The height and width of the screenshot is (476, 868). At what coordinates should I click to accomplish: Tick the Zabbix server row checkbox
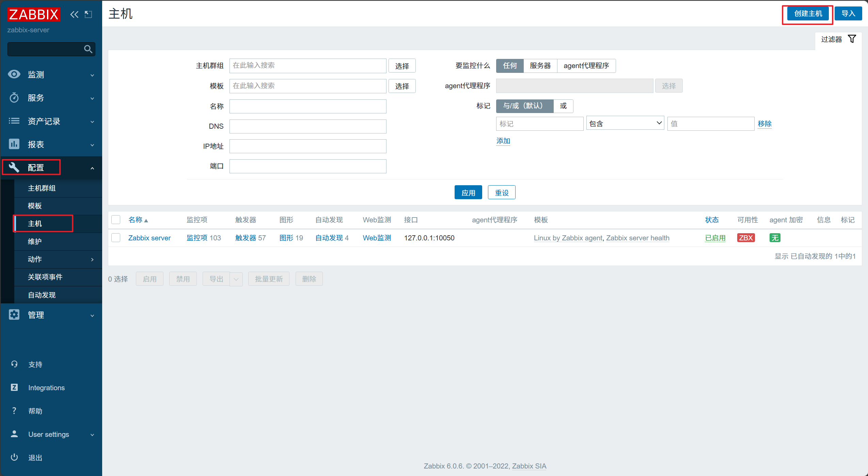pyautogui.click(x=116, y=238)
